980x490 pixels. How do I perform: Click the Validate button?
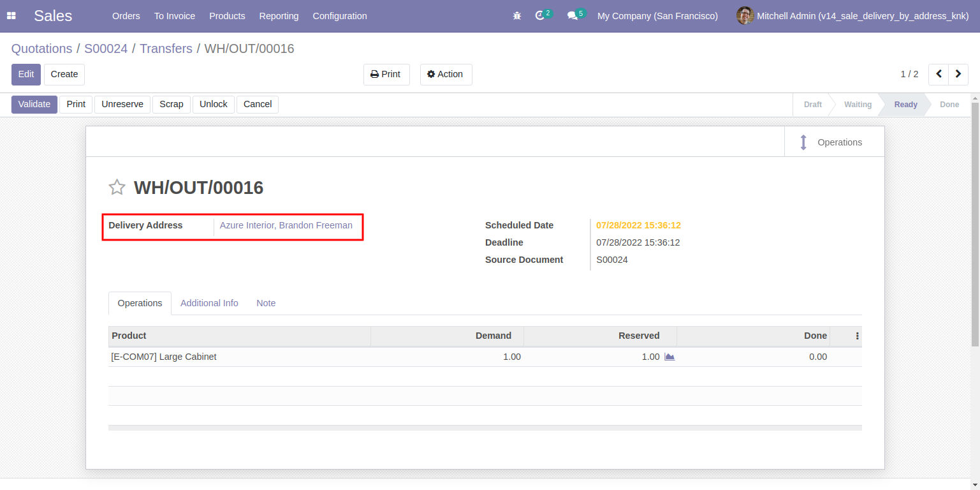point(34,104)
